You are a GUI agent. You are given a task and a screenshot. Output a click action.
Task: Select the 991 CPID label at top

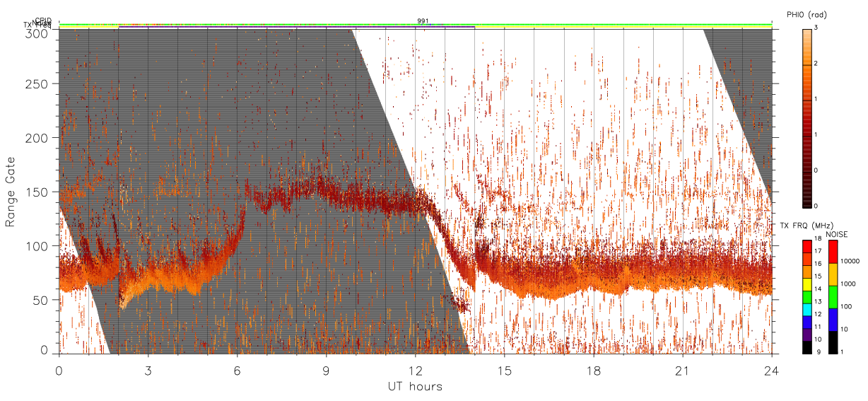[x=423, y=21]
